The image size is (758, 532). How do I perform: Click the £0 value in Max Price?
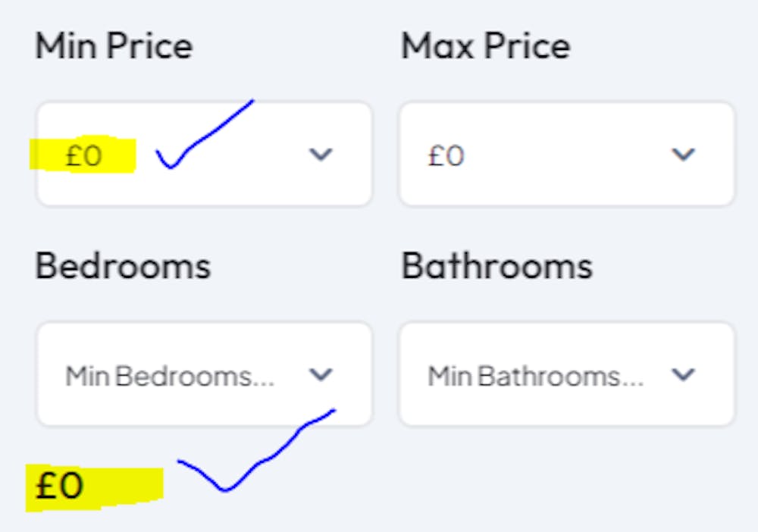pos(446,156)
